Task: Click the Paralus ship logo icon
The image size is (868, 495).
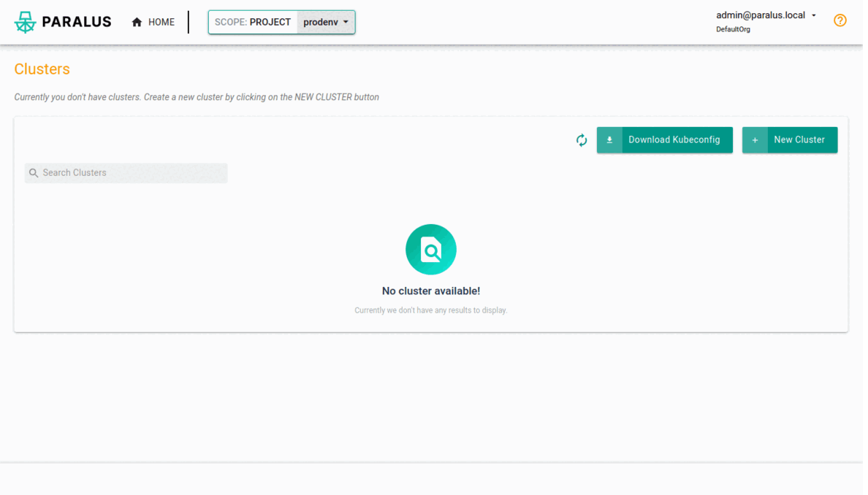Action: click(x=25, y=22)
